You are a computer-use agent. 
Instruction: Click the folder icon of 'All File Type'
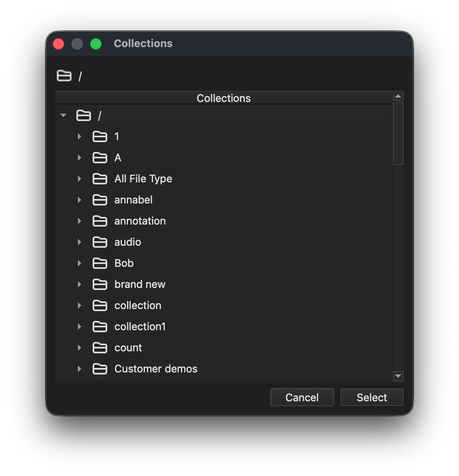(100, 179)
